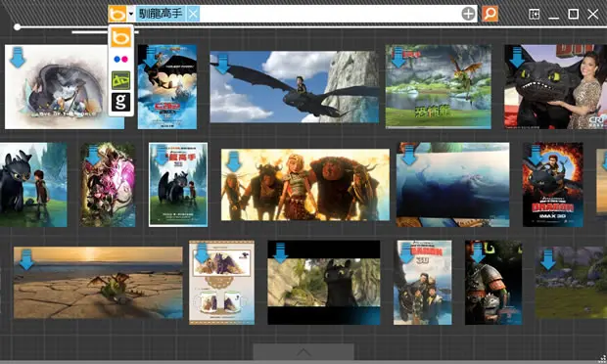Toggle the compact window layout icon
Viewport: 607px width, 364px height.
[x=534, y=15]
